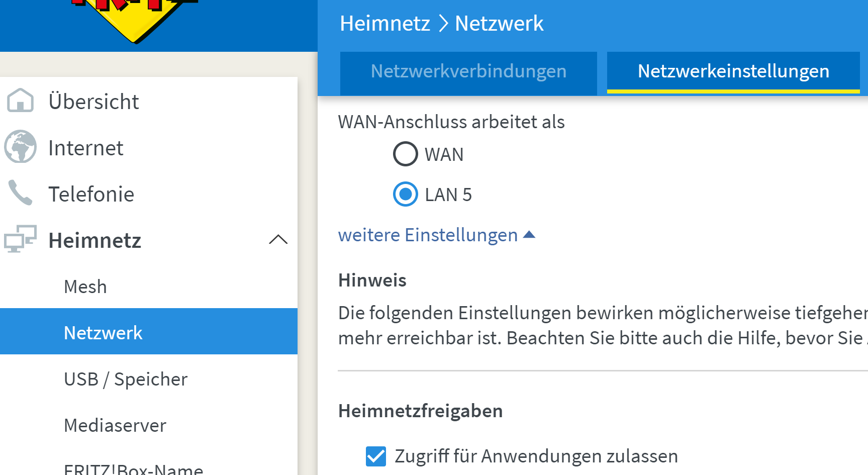Viewport: 868px width, 475px height.
Task: Open Mesh in the sidebar
Action: pyautogui.click(x=85, y=287)
